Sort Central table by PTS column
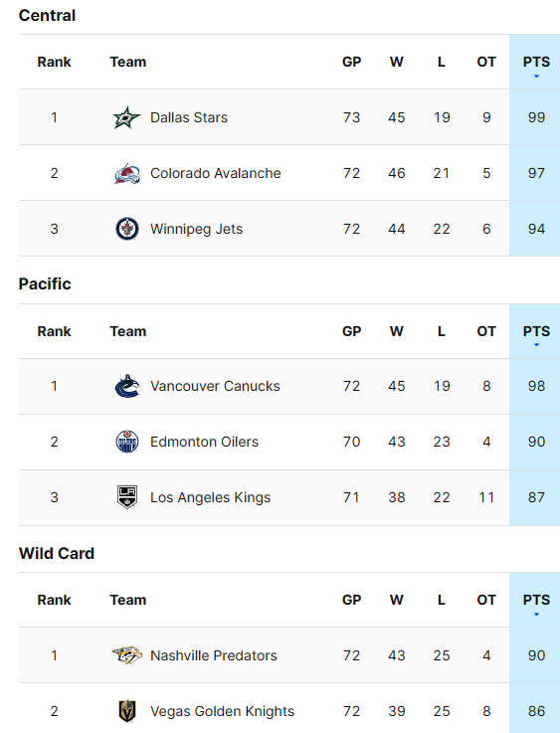560x733 pixels. coord(536,63)
